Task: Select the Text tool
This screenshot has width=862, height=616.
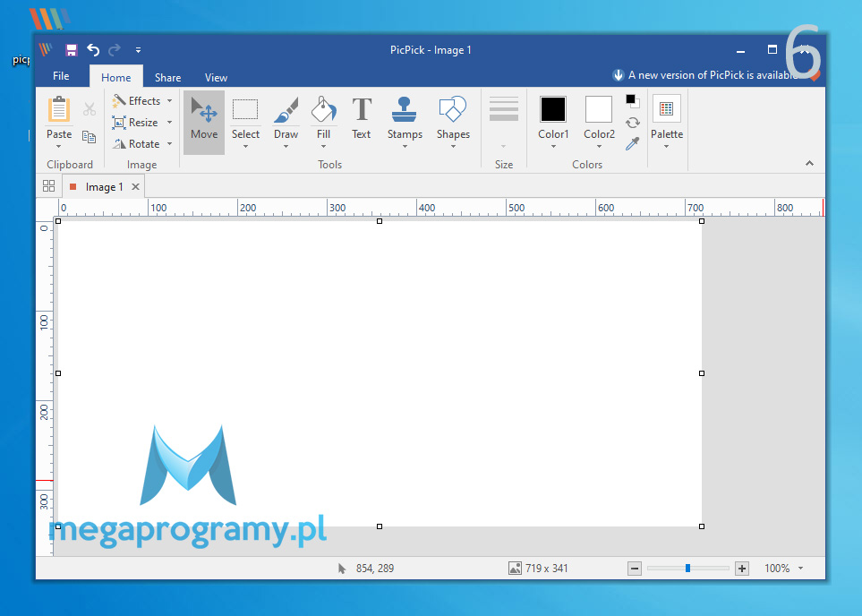Action: 362,118
